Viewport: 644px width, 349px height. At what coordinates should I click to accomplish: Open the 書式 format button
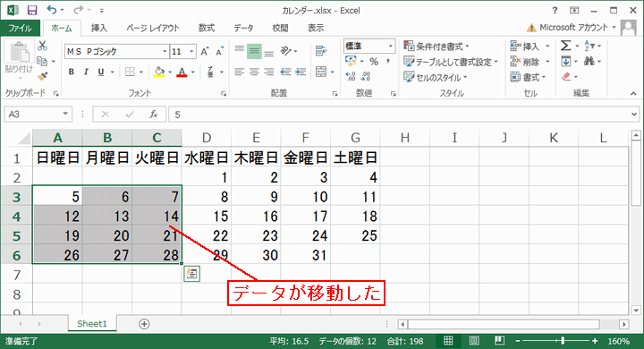point(529,77)
